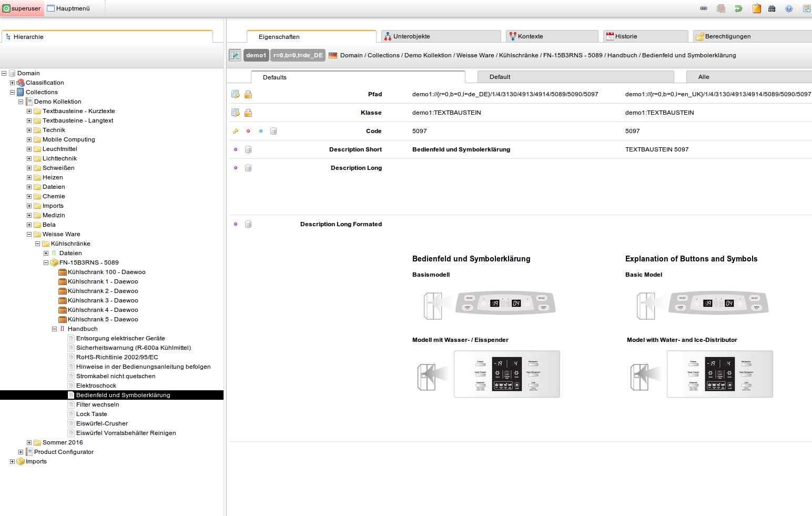The width and height of the screenshot is (812, 516).
Task: Click the binoculars search icon
Action: (772, 8)
